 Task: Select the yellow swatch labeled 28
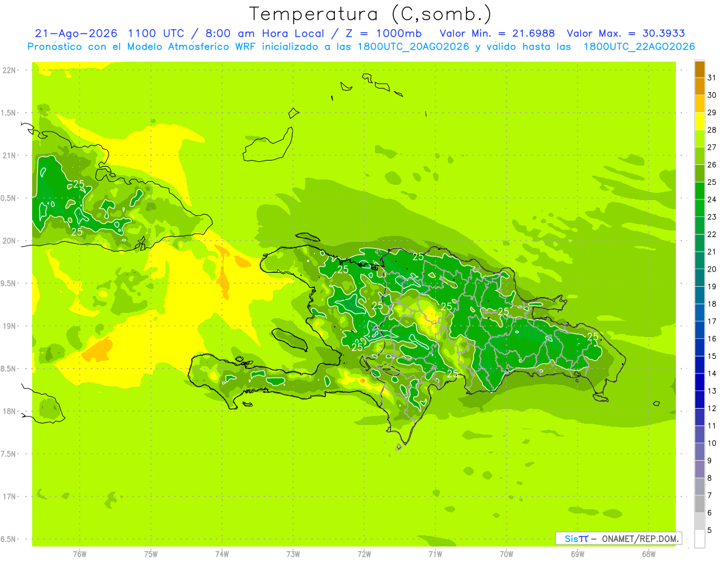[x=699, y=121]
